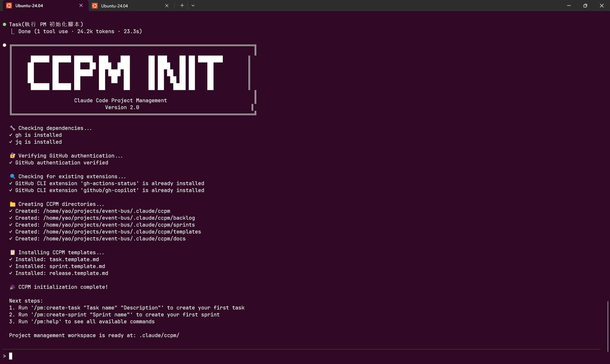Click the lock icon by Verifying GitHub
Image resolution: width=610 pixels, height=364 pixels.
click(x=13, y=156)
